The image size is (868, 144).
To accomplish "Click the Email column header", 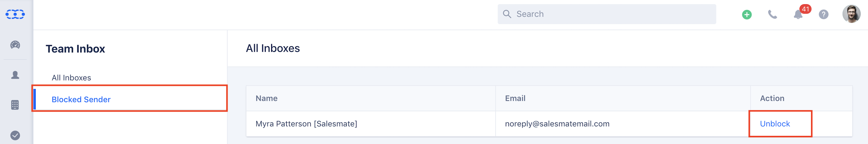I will point(515,98).
